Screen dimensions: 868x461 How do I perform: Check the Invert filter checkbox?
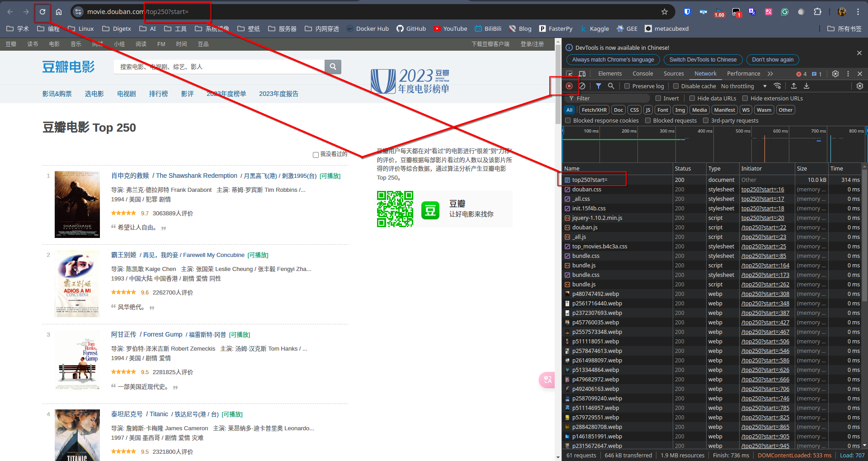tap(658, 98)
